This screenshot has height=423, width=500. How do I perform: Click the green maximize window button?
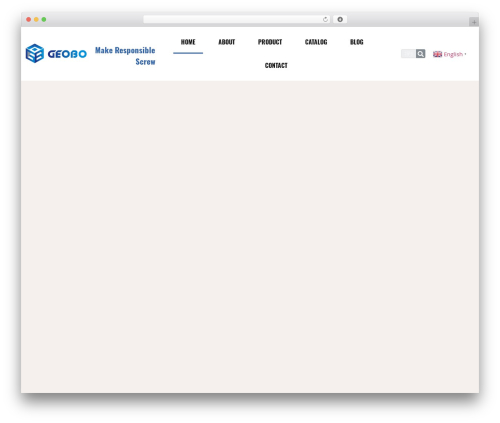pyautogui.click(x=44, y=19)
